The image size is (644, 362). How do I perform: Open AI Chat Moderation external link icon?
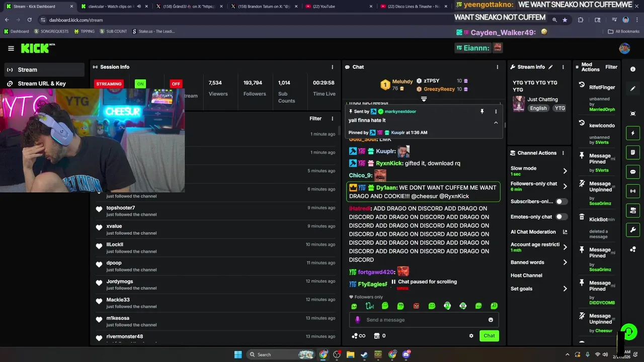[565, 232]
